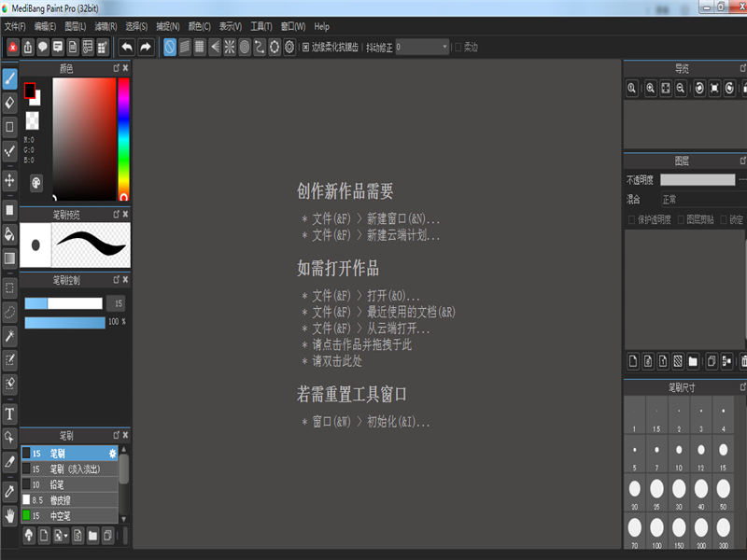Toggle the 锁定 checkbox
747x560 pixels.
coord(724,219)
